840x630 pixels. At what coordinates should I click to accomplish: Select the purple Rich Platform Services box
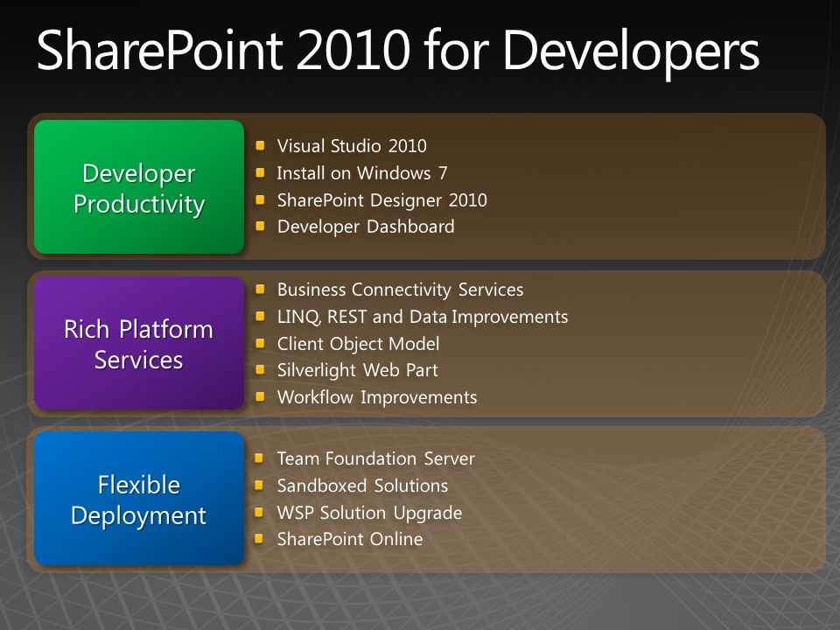tap(139, 343)
